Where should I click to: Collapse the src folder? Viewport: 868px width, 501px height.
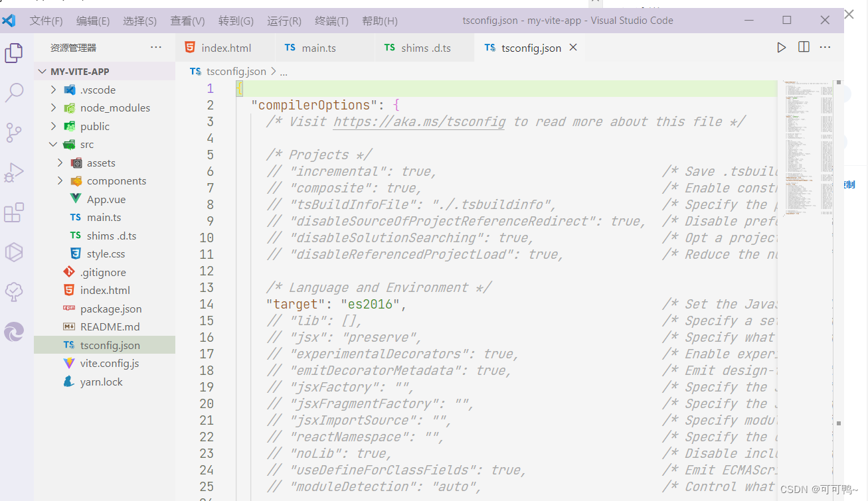point(53,144)
